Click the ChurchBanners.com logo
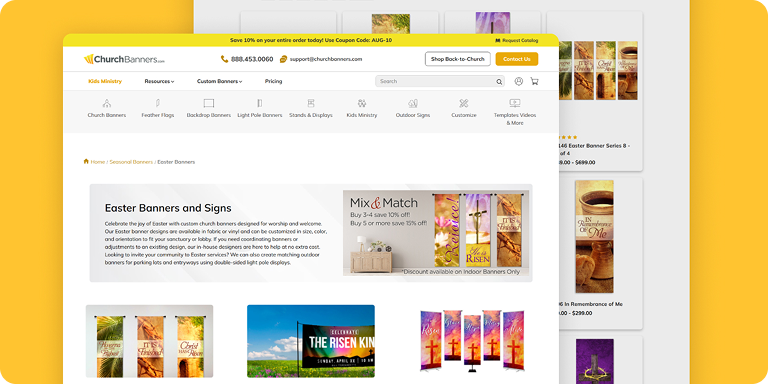The height and width of the screenshot is (384, 768). (x=124, y=59)
